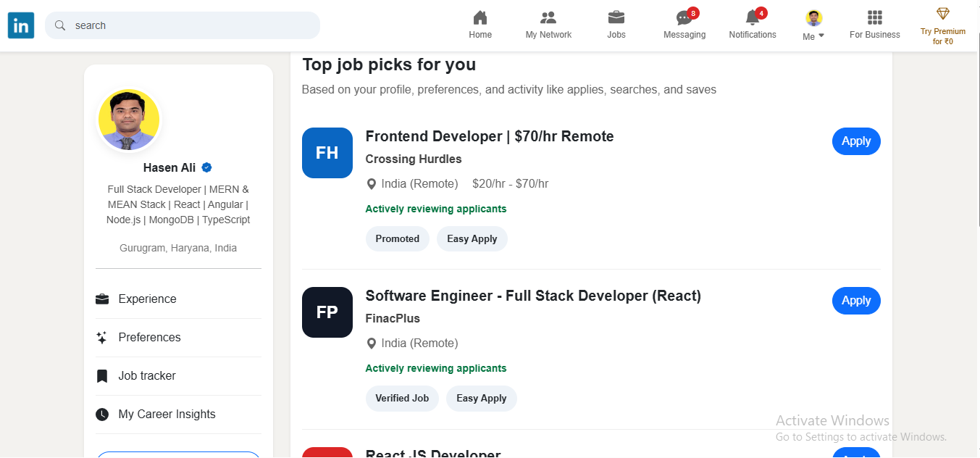The height and width of the screenshot is (458, 980).
Task: Click the verified badge next to Hasen Ali
Action: (x=207, y=167)
